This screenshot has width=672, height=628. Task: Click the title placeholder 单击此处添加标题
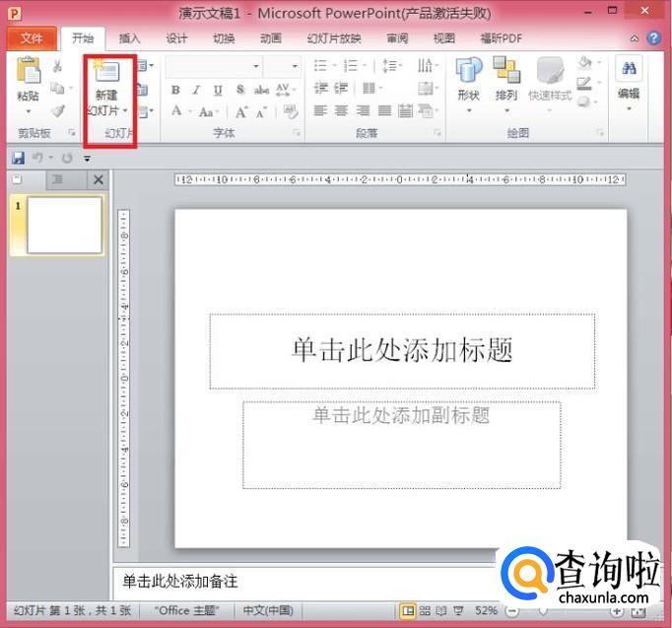pyautogui.click(x=402, y=350)
